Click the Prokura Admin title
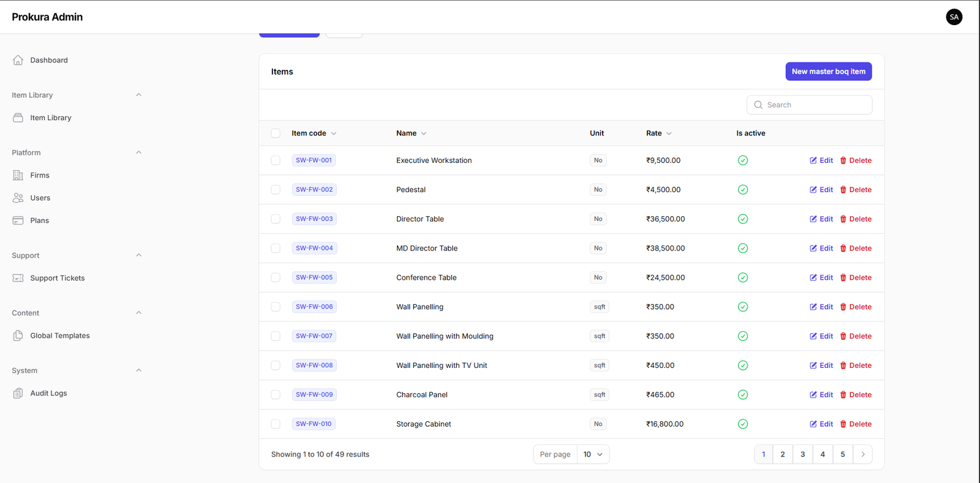The width and height of the screenshot is (980, 483). [x=47, y=17]
